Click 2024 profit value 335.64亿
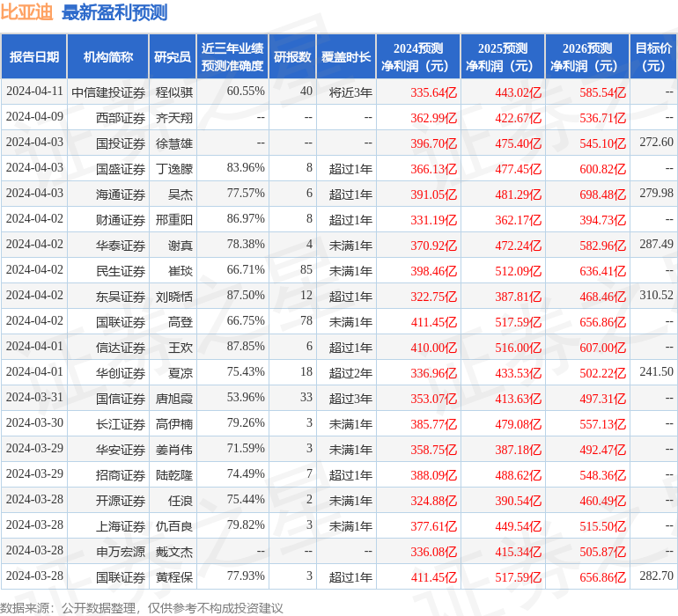The height and width of the screenshot is (616, 678). [x=434, y=92]
